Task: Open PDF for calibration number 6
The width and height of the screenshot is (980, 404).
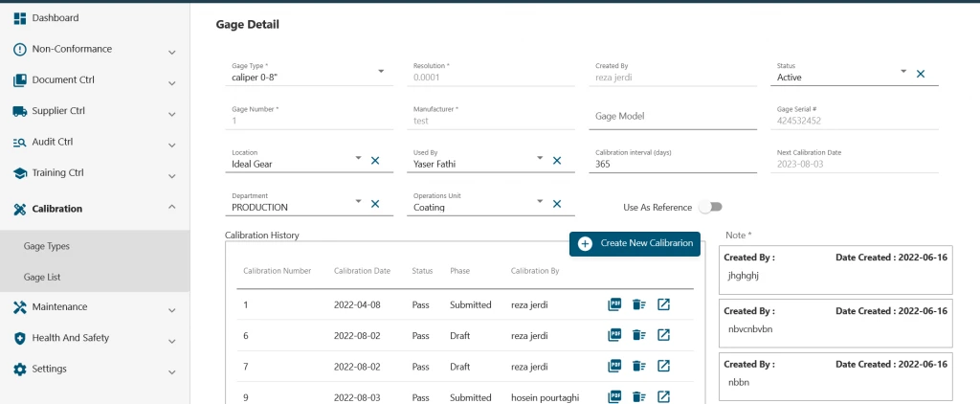Action: (x=614, y=335)
